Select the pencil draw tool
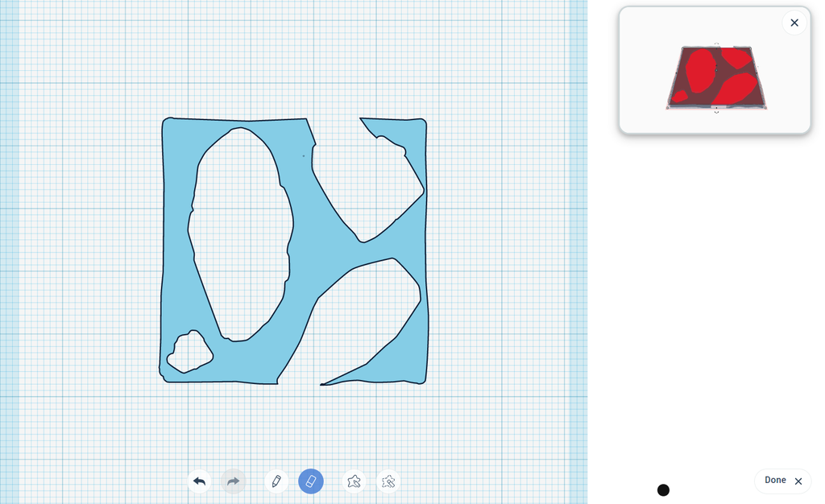825x504 pixels. 276,481
